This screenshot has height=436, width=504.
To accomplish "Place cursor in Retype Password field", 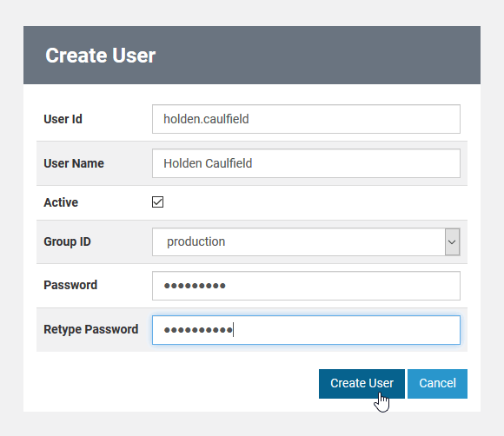I will [x=306, y=330].
